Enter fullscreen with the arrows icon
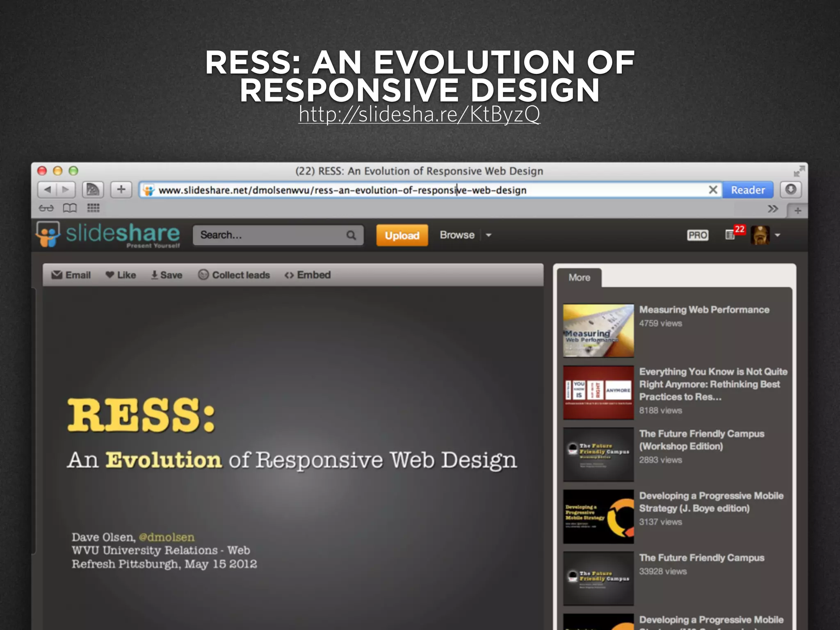 point(799,171)
